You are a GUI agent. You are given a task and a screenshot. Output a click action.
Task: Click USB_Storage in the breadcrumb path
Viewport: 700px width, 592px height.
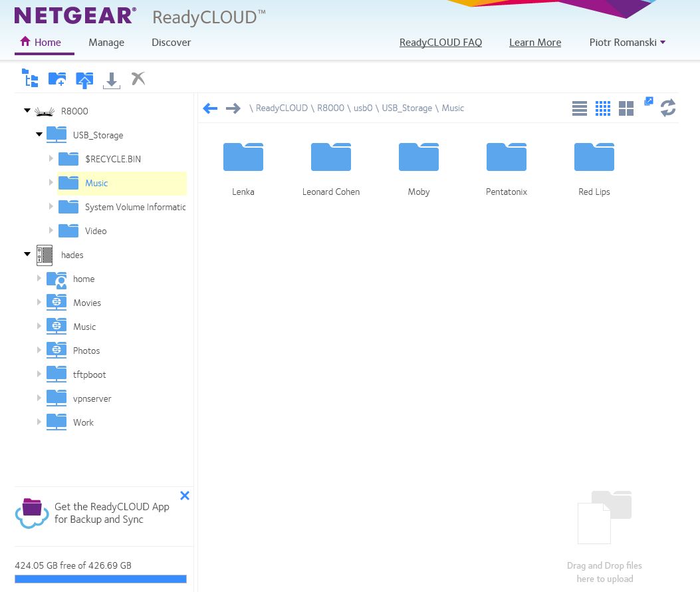pyautogui.click(x=407, y=108)
